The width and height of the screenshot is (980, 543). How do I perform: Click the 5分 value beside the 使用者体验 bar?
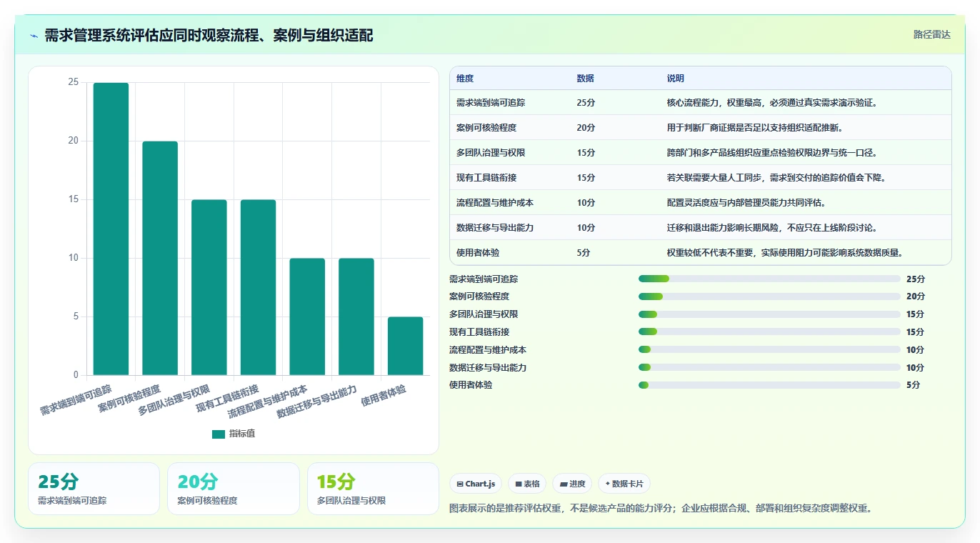tap(913, 385)
